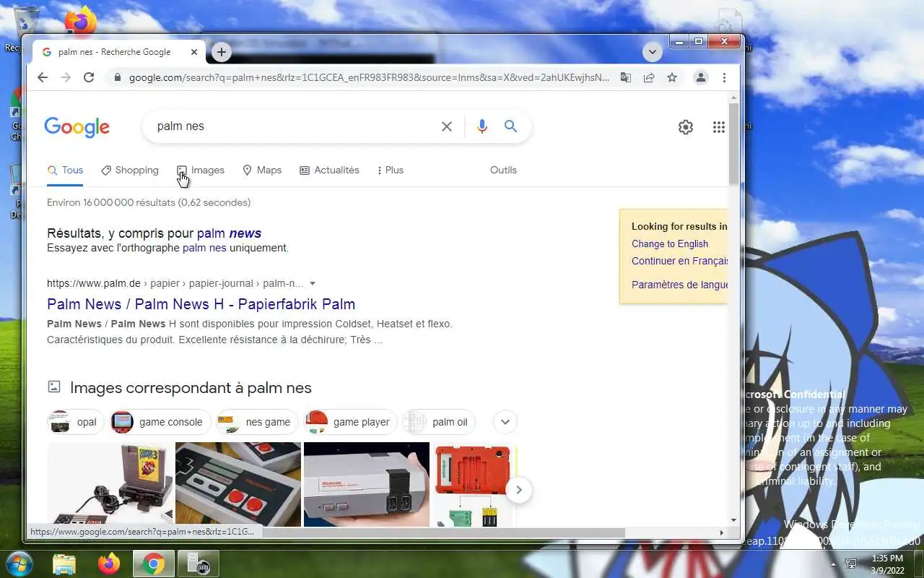The width and height of the screenshot is (924, 578).
Task: Submit search with the magnifier icon
Action: point(510,126)
